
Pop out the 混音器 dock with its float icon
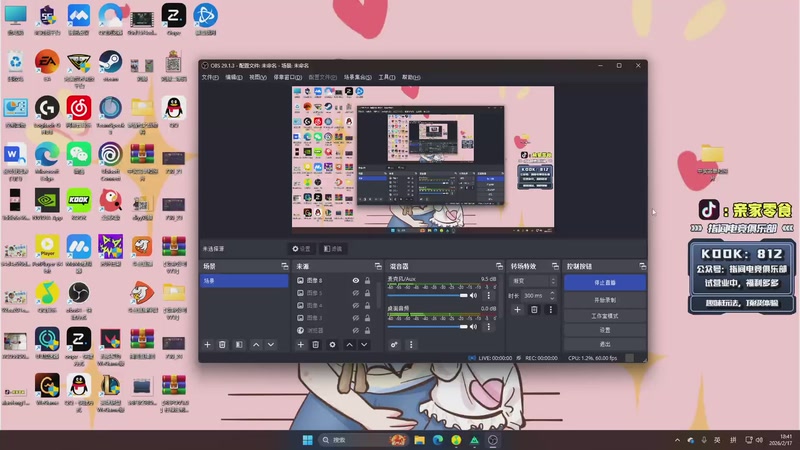coord(499,266)
